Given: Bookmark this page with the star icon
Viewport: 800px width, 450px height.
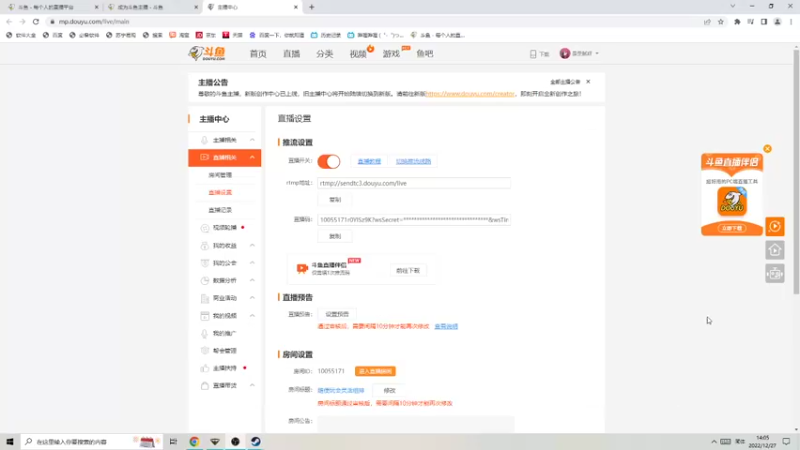Looking at the screenshot, I should 720,22.
